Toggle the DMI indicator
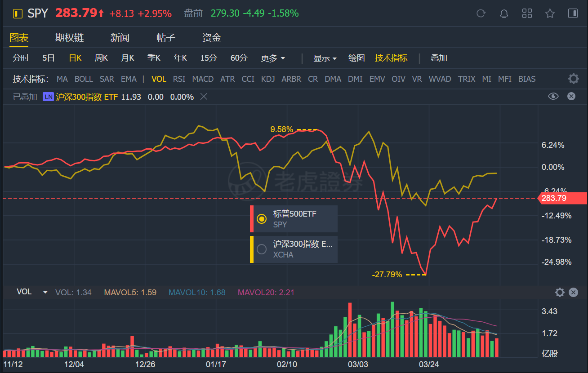Image resolution: width=588 pixels, height=373 pixels. coord(355,79)
